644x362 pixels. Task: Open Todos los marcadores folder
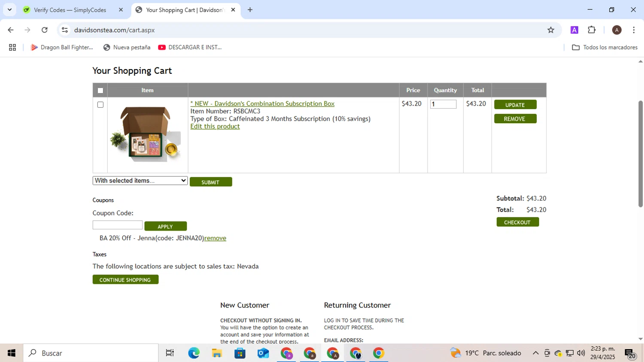605,47
